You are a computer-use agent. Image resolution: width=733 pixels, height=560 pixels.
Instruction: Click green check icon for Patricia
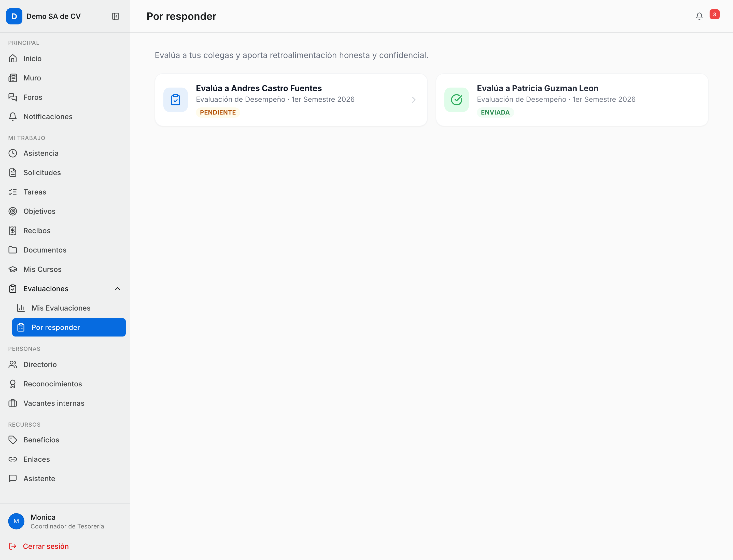[x=456, y=100]
